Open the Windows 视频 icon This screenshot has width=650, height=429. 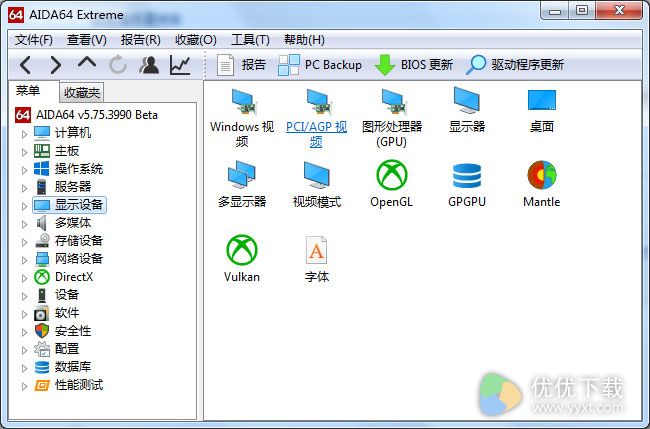[242, 118]
